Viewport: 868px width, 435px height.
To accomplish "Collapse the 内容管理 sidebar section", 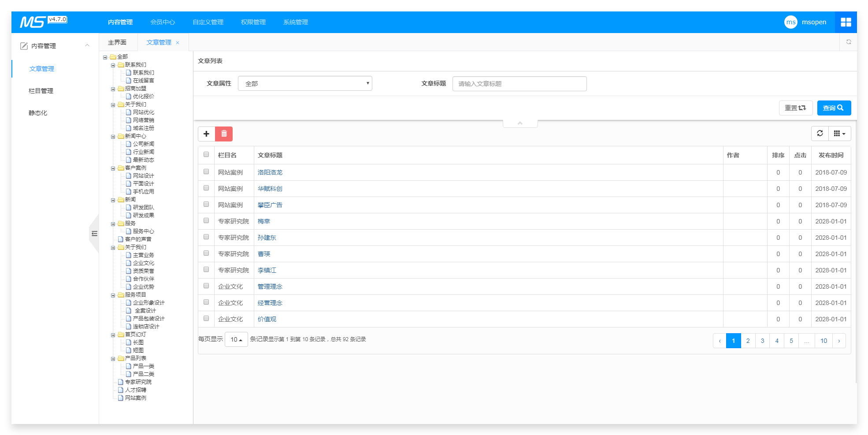I will point(87,45).
